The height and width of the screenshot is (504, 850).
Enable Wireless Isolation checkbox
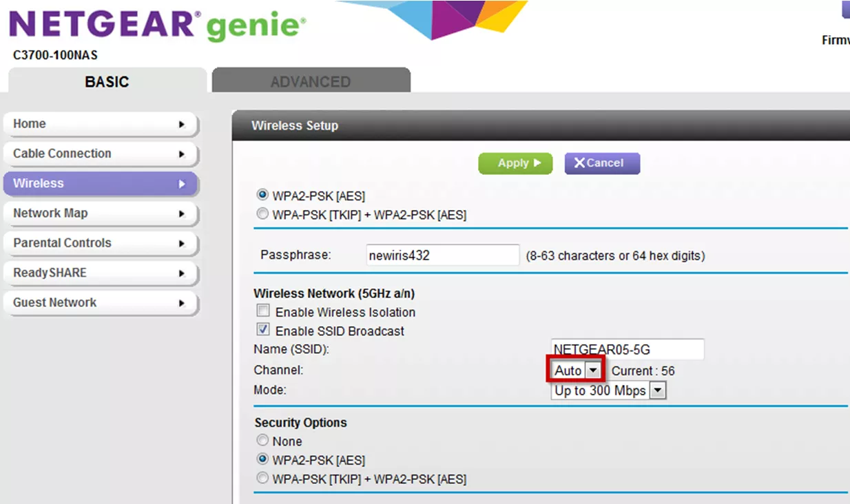[263, 311]
